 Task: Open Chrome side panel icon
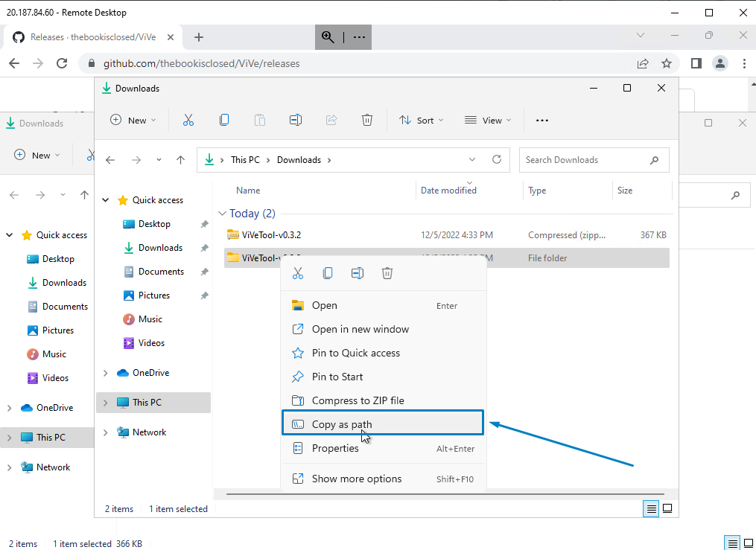click(x=696, y=63)
